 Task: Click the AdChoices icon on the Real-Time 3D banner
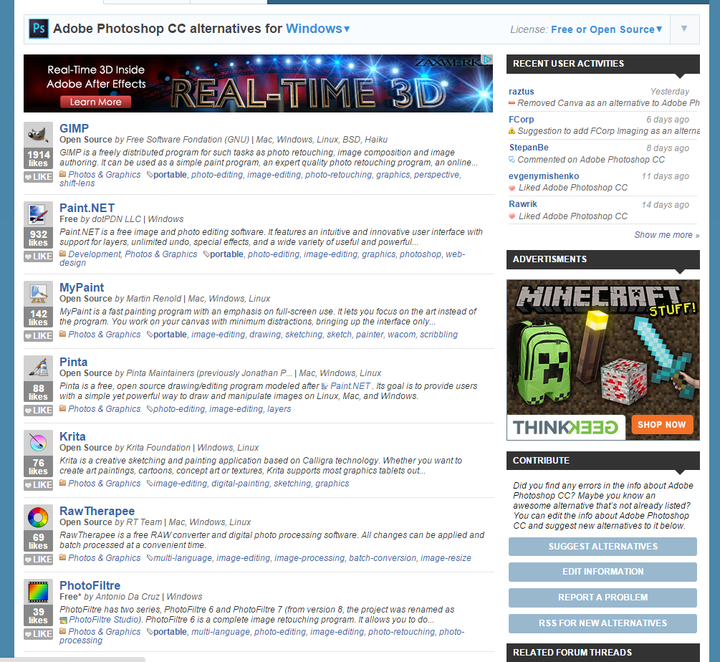pos(488,59)
